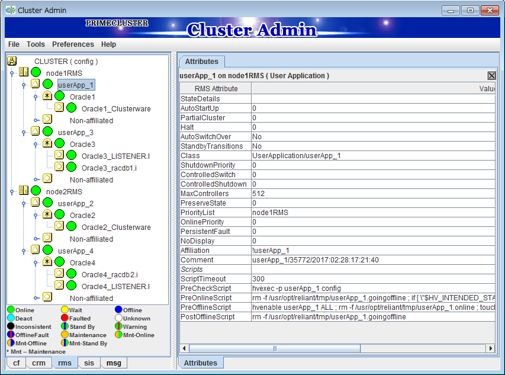This screenshot has height=375, width=505.
Task: Click the Non-affiliated icon under userApp_4
Action: tap(47, 297)
